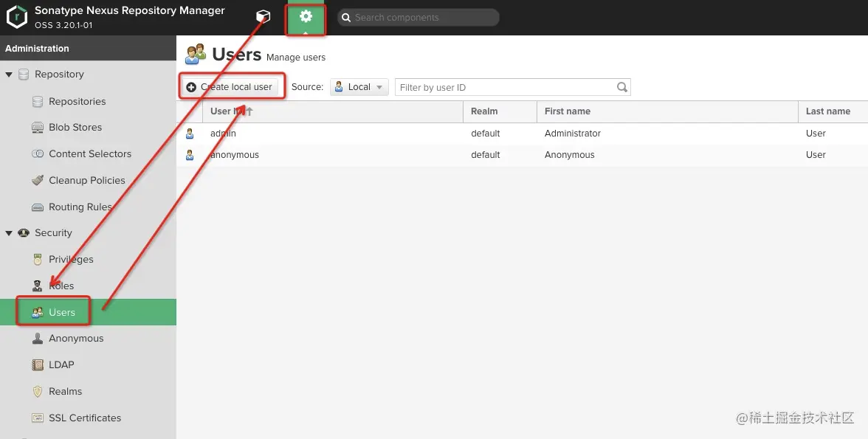Collapse the Security tree section

pos(9,233)
